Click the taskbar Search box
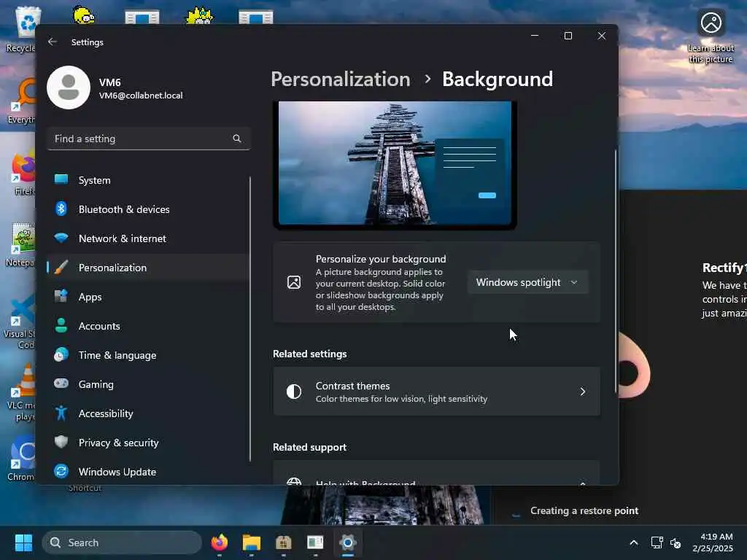 point(122,542)
